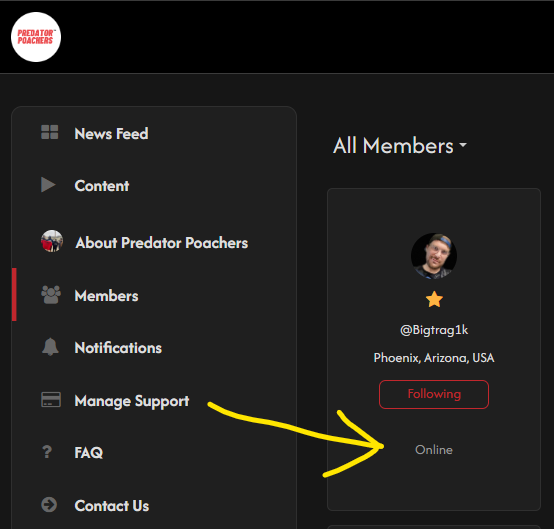Open the Predator Poachers logo
The width and height of the screenshot is (554, 529).
[36, 37]
